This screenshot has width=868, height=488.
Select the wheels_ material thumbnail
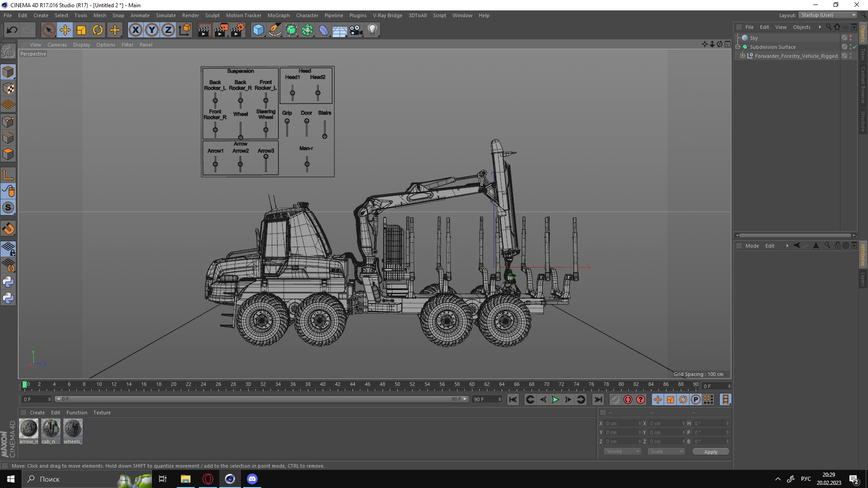pos(73,431)
